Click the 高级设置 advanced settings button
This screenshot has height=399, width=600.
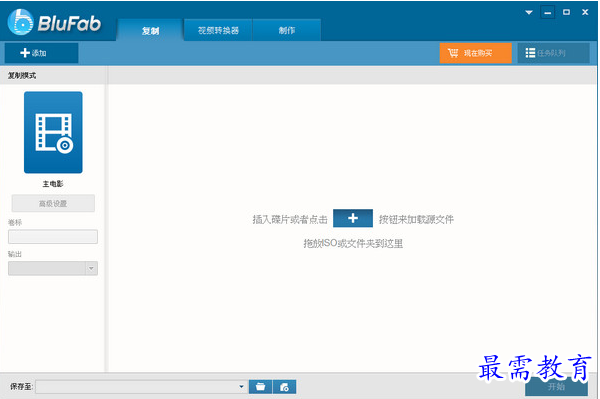(x=53, y=203)
